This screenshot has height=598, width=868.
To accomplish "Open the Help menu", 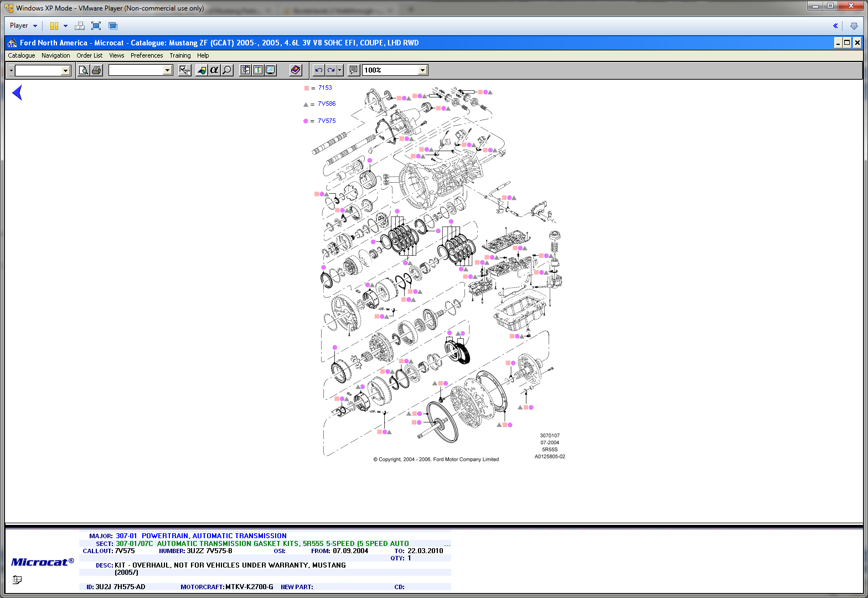I will point(203,55).
